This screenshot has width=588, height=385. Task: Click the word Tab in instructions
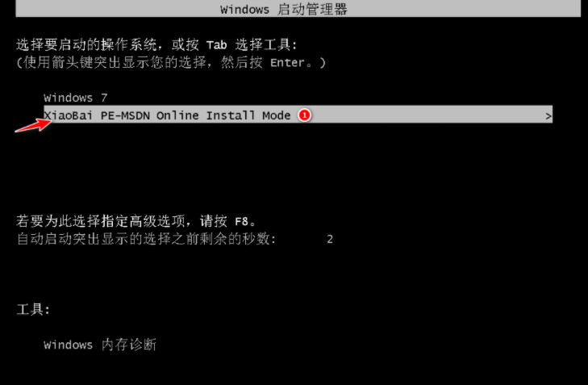[x=216, y=45]
